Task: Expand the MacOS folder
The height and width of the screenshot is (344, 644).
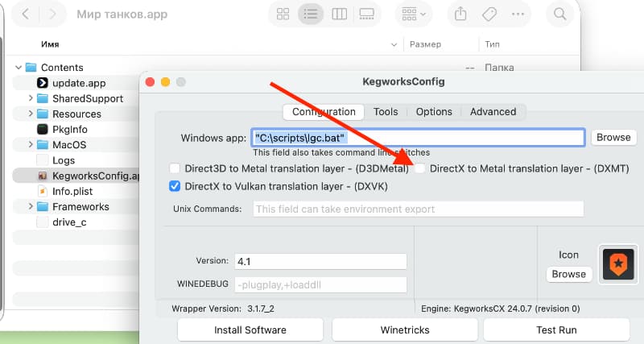Action: coord(31,145)
